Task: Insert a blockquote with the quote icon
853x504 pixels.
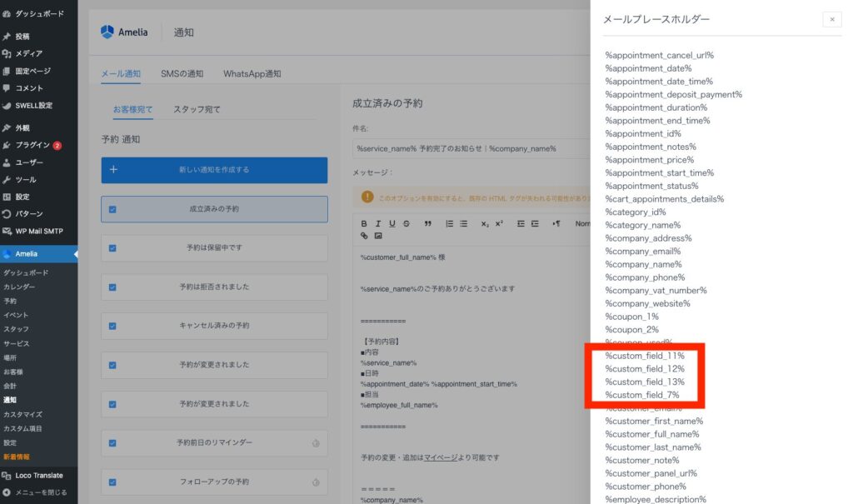Action: pyautogui.click(x=428, y=223)
